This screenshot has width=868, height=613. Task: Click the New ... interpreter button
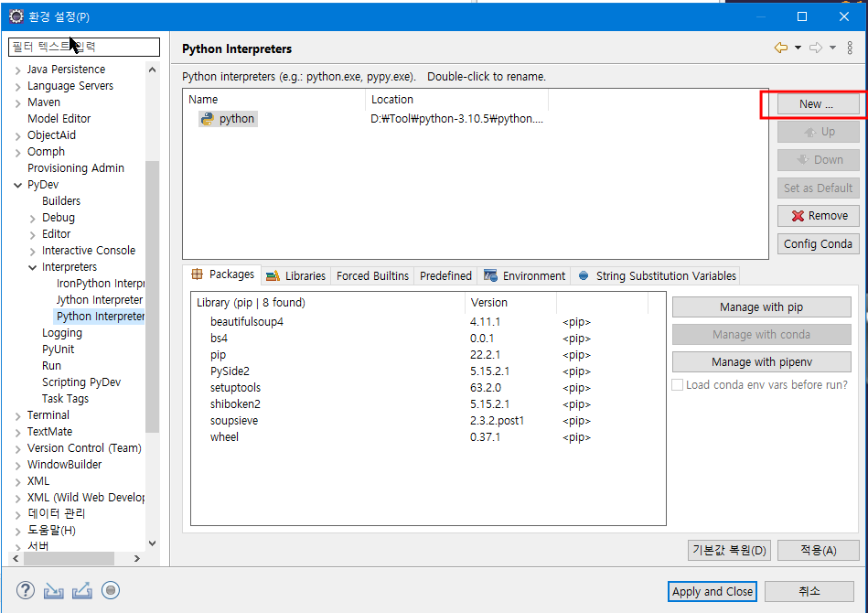point(819,104)
